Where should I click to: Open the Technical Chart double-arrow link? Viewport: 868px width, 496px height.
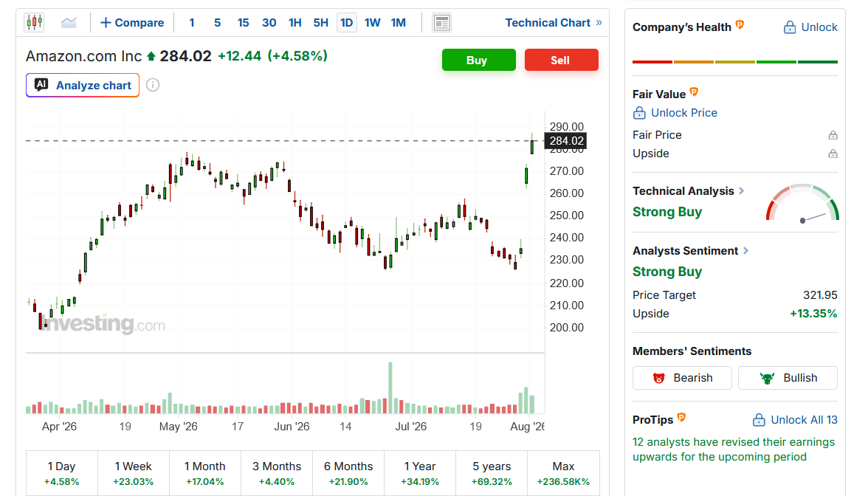(554, 23)
